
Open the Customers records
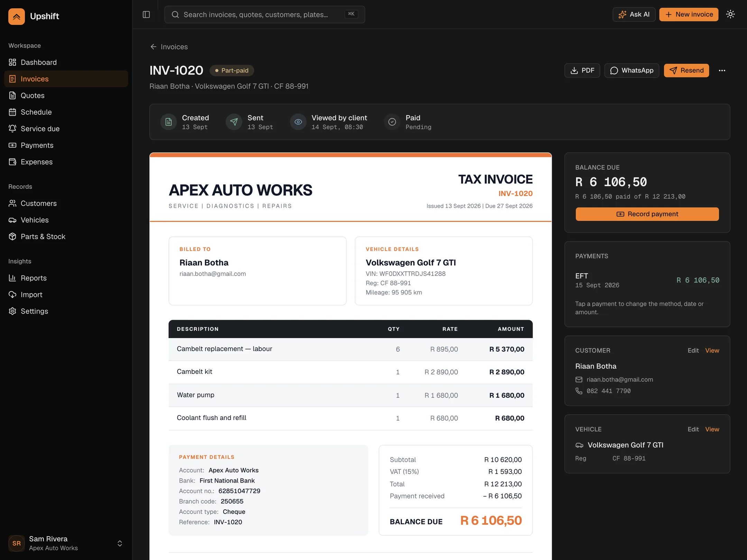click(66, 203)
